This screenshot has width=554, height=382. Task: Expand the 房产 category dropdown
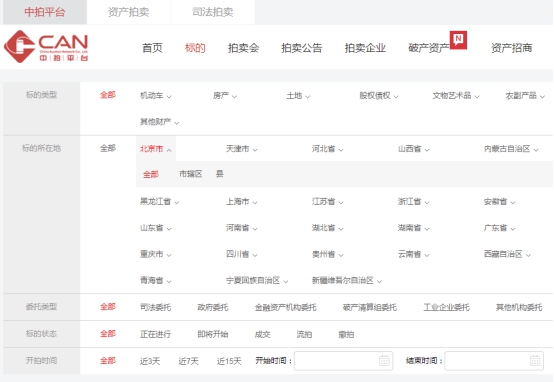click(x=225, y=96)
